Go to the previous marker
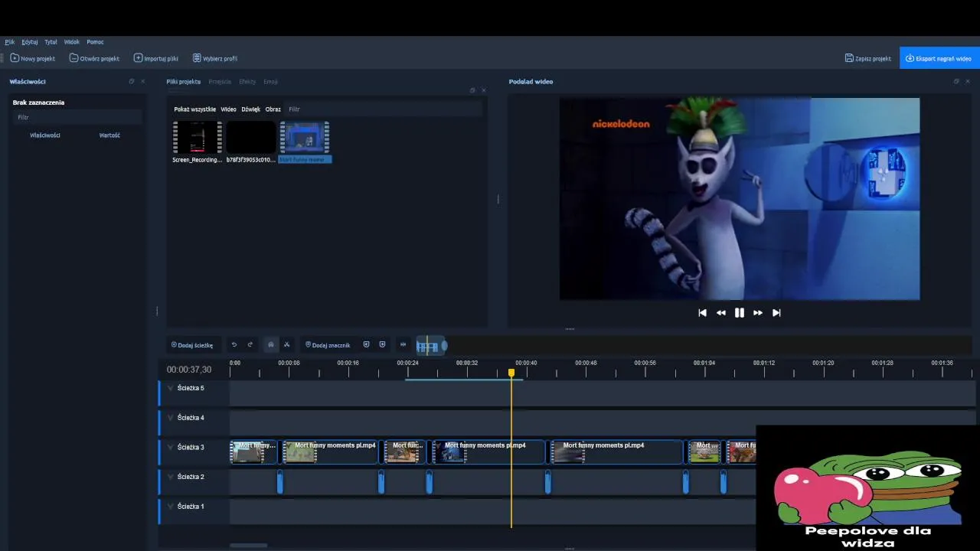Screen dimensions: 980x551 [x=366, y=345]
